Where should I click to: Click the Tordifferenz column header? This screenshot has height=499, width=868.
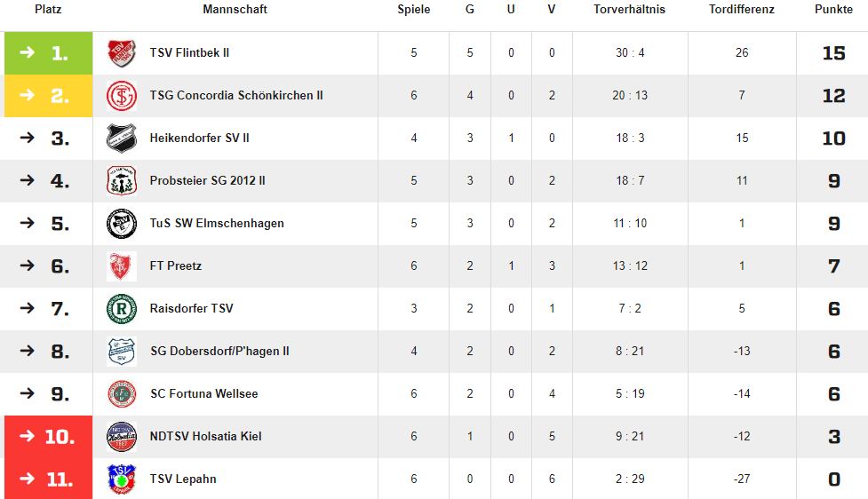(741, 10)
